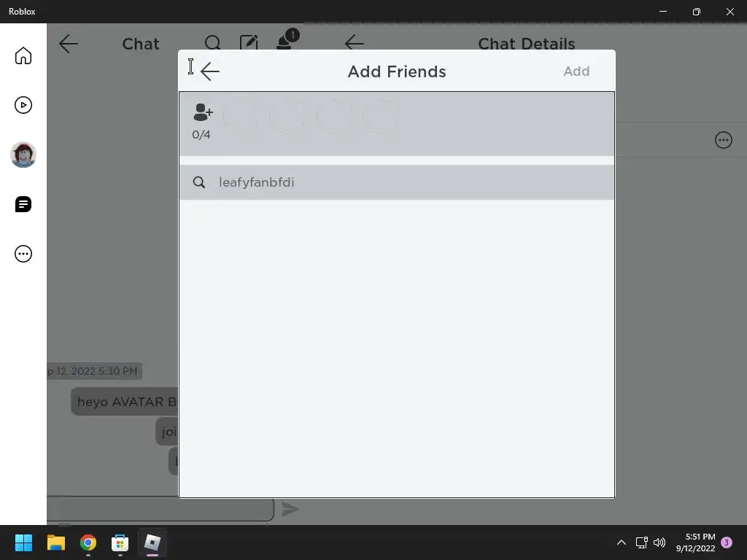Open the Discover play icon in sidebar

click(23, 105)
